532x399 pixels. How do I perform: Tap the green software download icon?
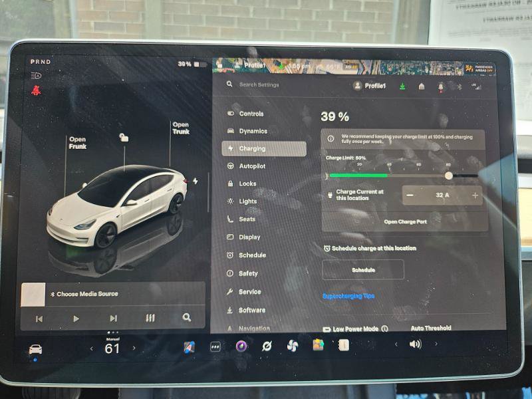click(402, 86)
